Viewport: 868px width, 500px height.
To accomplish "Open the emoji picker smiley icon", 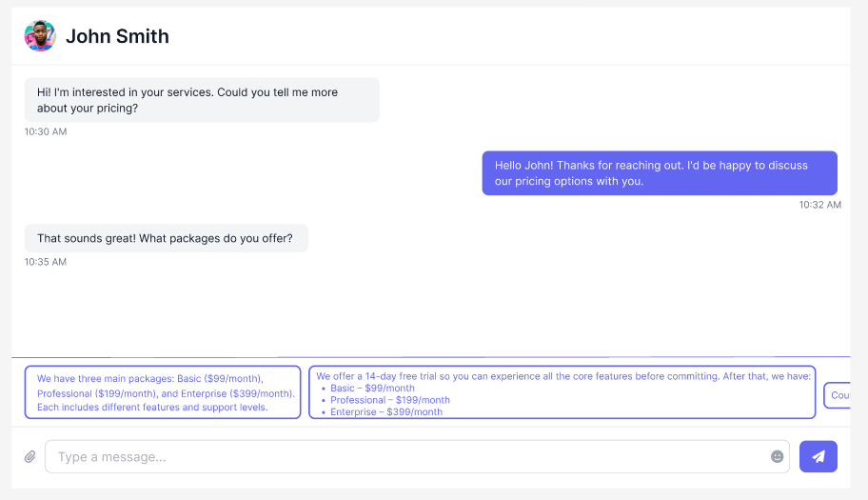I will pyautogui.click(x=778, y=457).
